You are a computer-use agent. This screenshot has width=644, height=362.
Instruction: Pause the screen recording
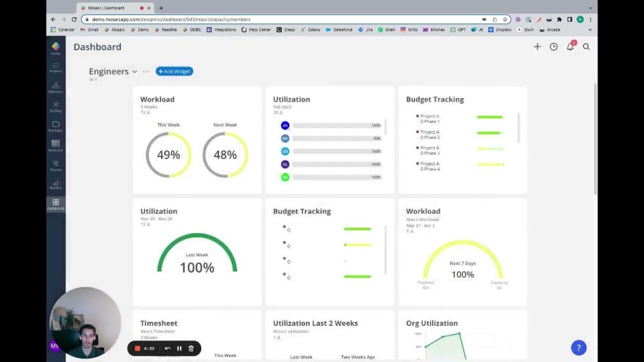pyautogui.click(x=179, y=348)
